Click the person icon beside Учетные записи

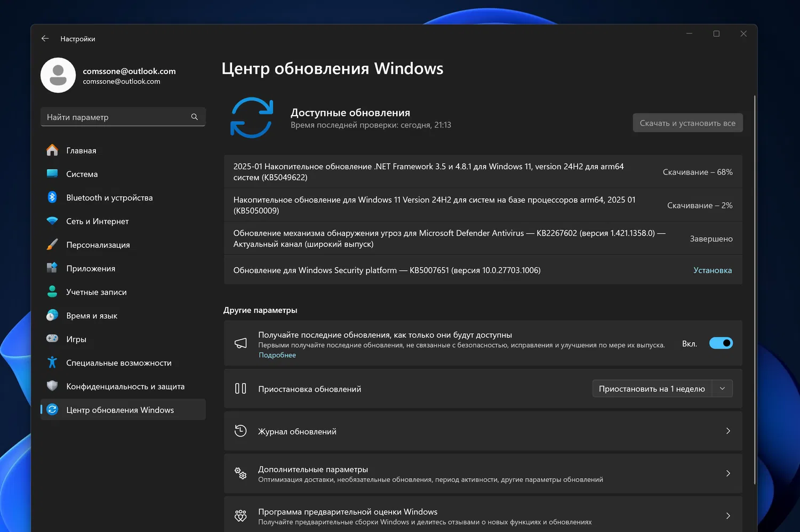(x=52, y=292)
